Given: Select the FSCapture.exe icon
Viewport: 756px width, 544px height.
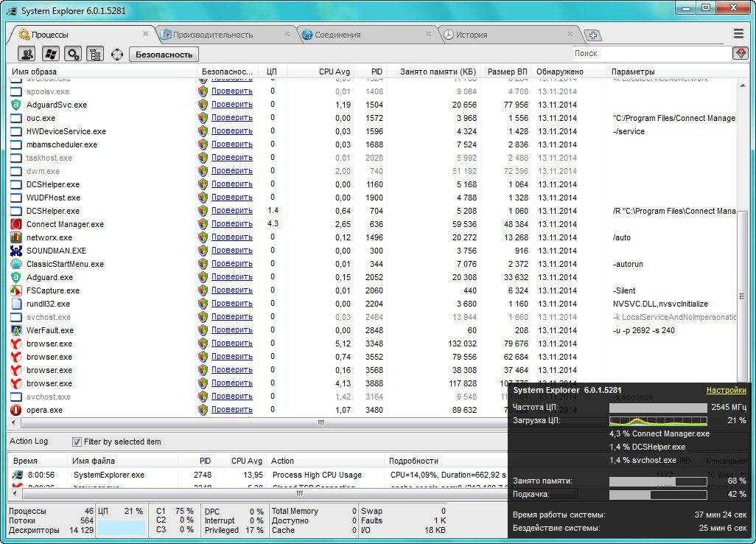Looking at the screenshot, I should [x=16, y=290].
